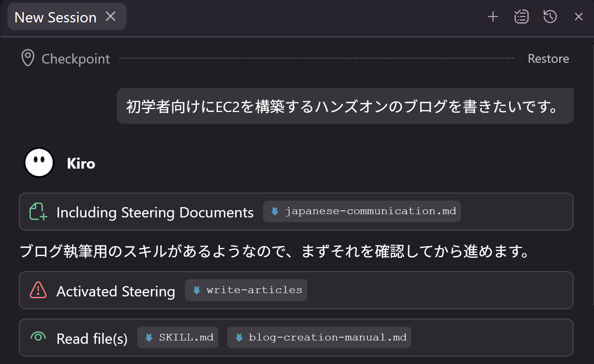Image resolution: width=594 pixels, height=364 pixels.
Task: Click the task list clipboard icon
Action: (521, 17)
